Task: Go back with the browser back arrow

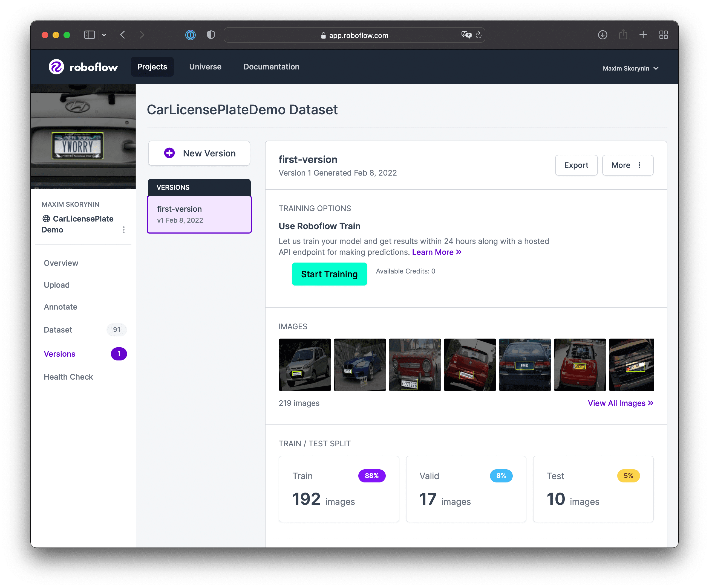Action: [x=123, y=35]
